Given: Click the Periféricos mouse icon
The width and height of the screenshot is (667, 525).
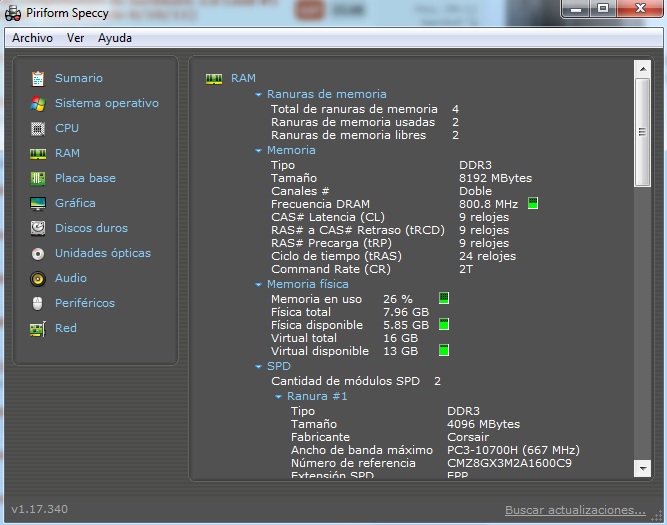Looking at the screenshot, I should tap(37, 303).
